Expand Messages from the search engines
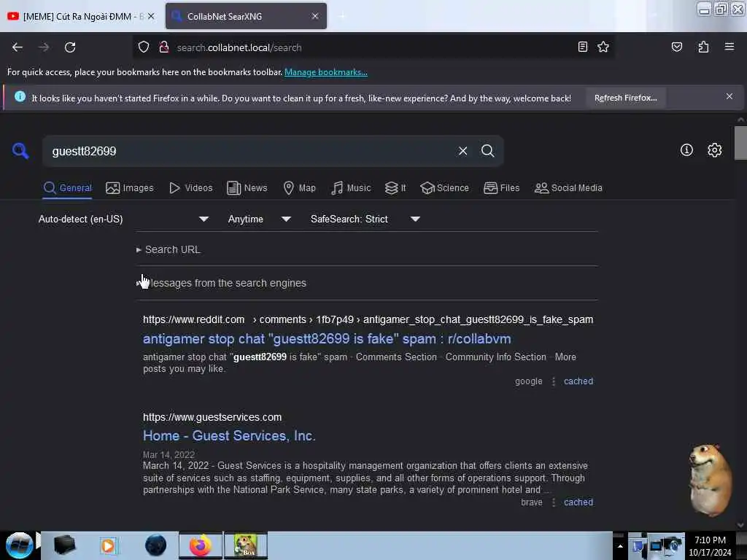The width and height of the screenshot is (747, 560). pos(221,283)
